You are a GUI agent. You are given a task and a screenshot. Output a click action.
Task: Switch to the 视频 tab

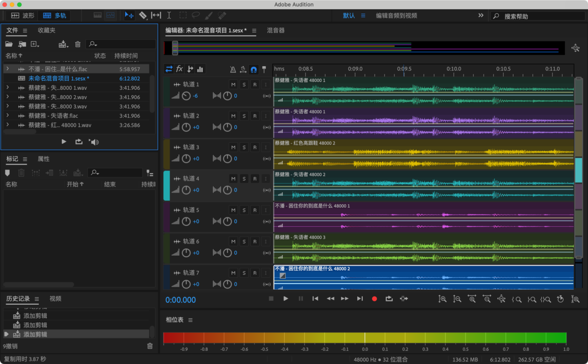tap(55, 298)
